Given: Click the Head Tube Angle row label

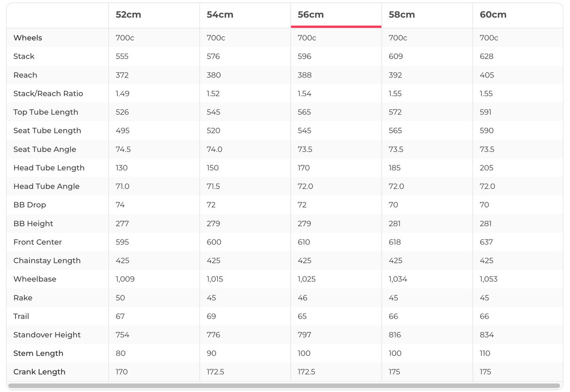Looking at the screenshot, I should pyautogui.click(x=46, y=186).
